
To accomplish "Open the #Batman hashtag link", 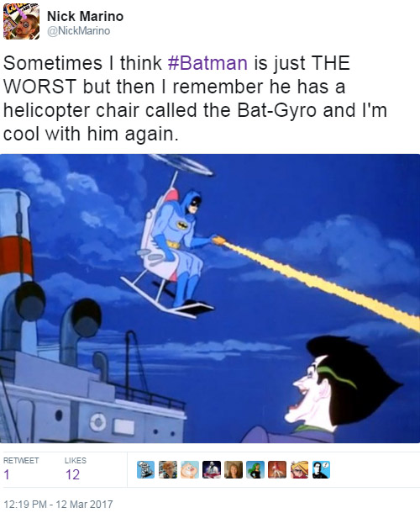I will point(207,63).
